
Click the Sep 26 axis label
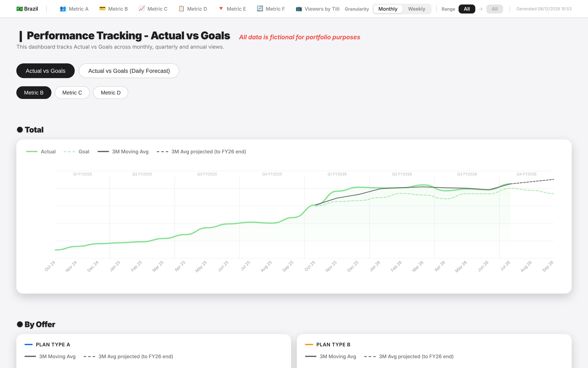click(x=548, y=266)
